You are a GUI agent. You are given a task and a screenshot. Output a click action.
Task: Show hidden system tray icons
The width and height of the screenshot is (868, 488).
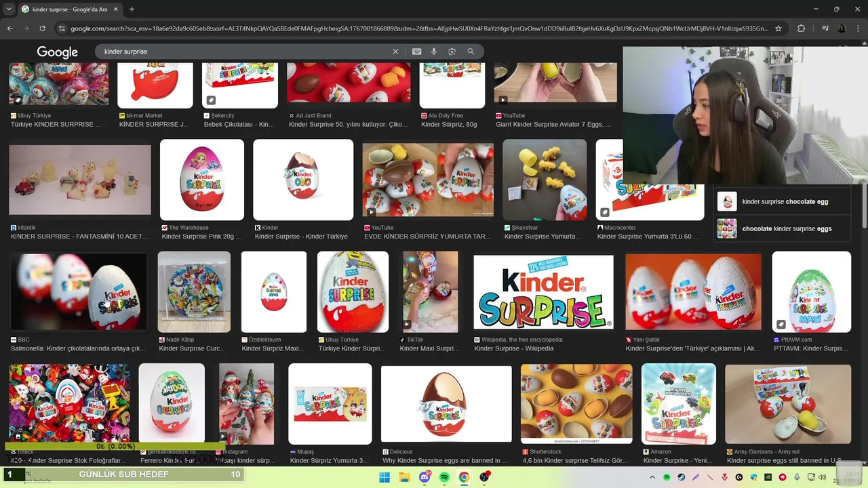tap(652, 477)
